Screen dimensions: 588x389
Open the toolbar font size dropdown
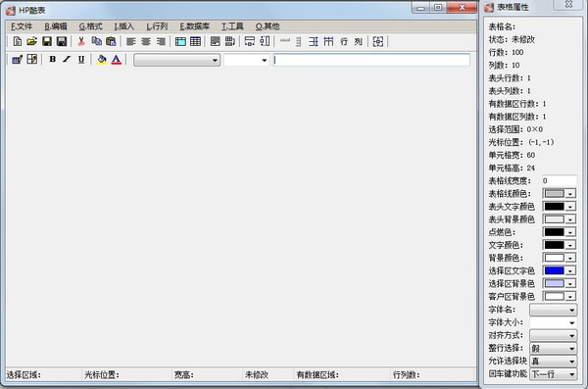tap(246, 60)
